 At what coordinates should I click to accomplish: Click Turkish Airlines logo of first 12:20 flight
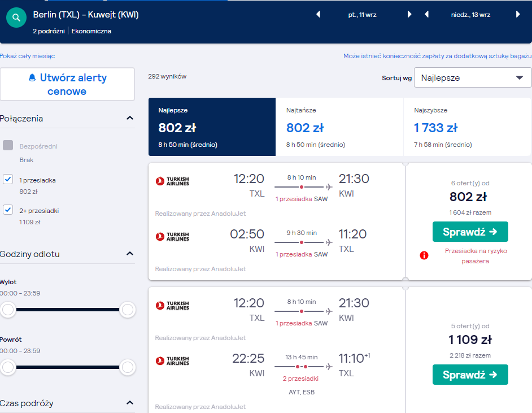172,181
